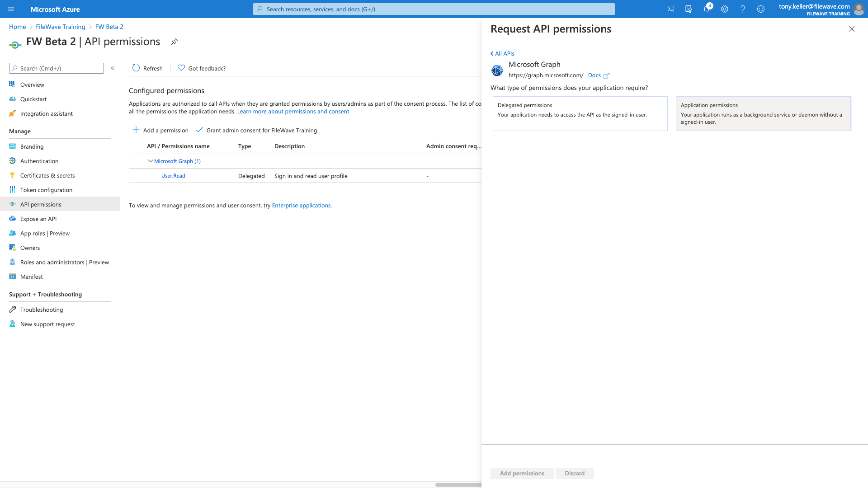Click the Admin consent req... column header

[453, 146]
